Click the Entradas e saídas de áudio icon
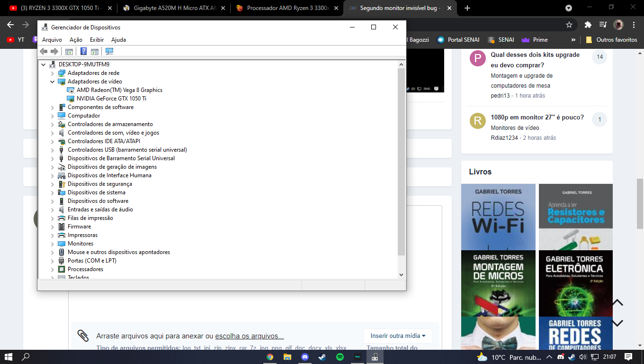 [62, 209]
